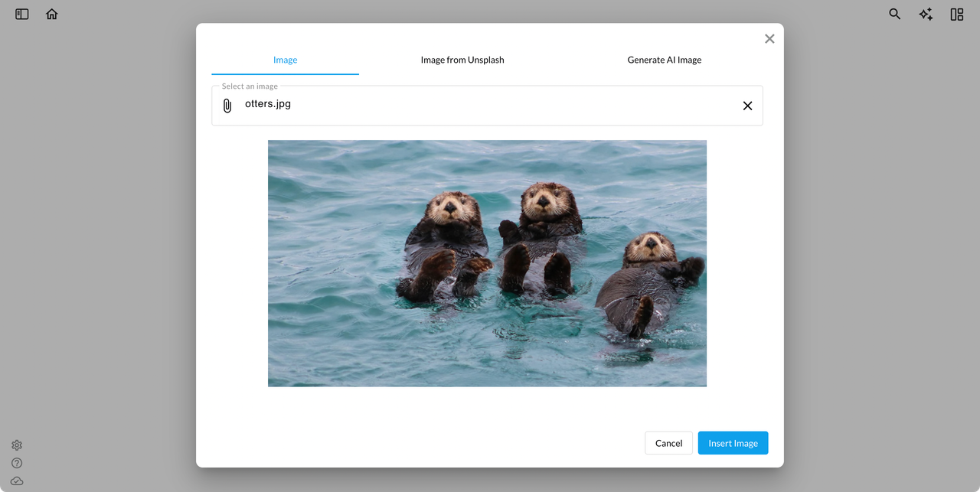Click the otters.jpg file name
980x492 pixels.
coord(268,103)
